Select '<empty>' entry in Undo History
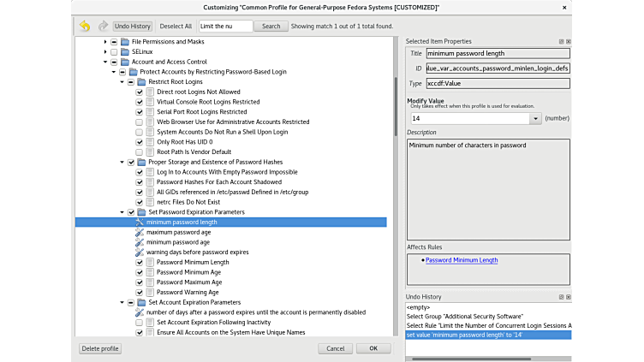This screenshot has width=644, height=362. coord(419,307)
